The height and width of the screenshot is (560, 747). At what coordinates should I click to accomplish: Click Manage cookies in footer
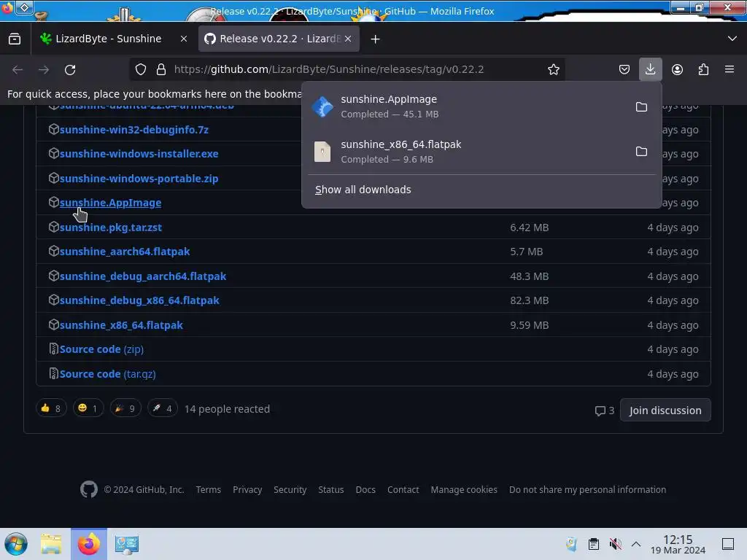coord(463,489)
